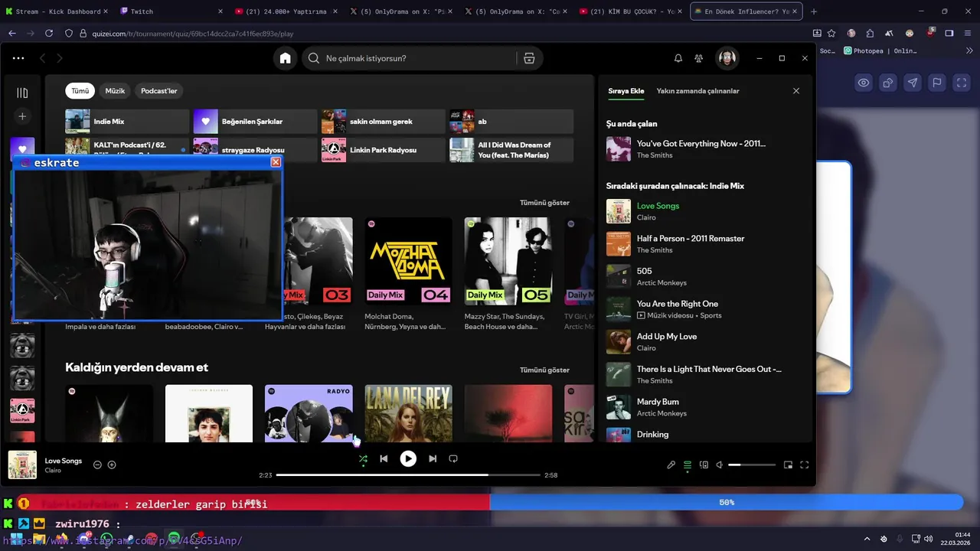
Task: Open the 'sakin olmam gerek' playlist tile
Action: click(383, 122)
